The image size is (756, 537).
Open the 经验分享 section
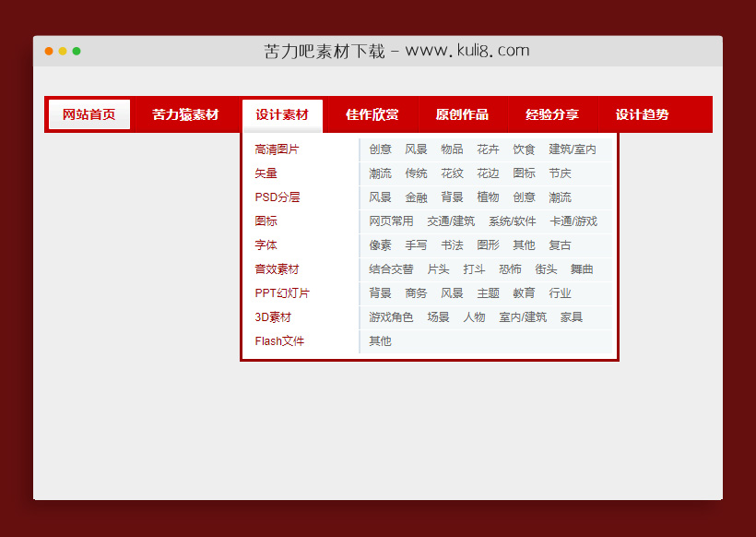pyautogui.click(x=553, y=114)
